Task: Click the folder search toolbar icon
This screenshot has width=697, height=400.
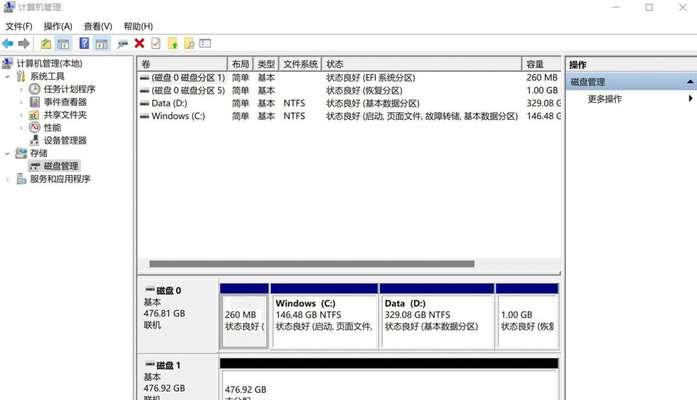Action: (189, 44)
